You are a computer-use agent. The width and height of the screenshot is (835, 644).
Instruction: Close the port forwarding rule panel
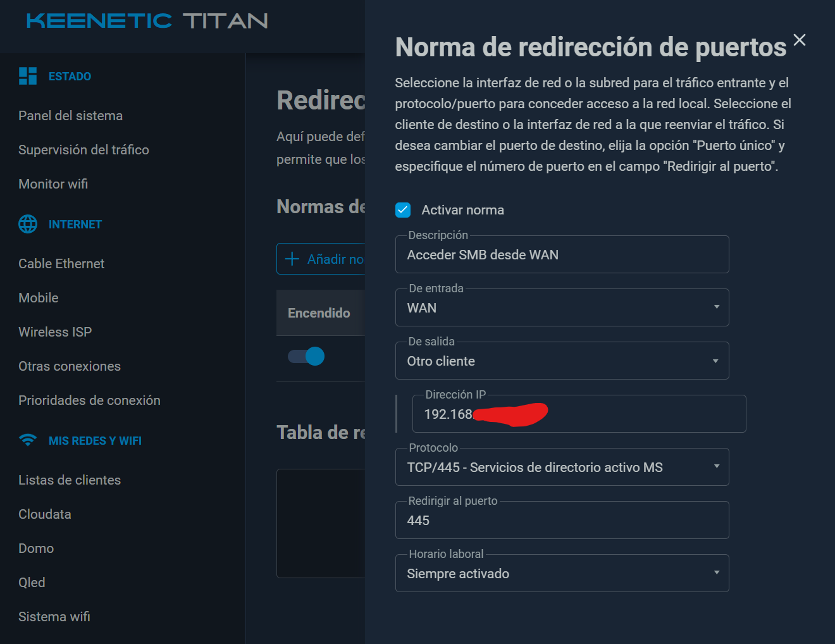(800, 40)
